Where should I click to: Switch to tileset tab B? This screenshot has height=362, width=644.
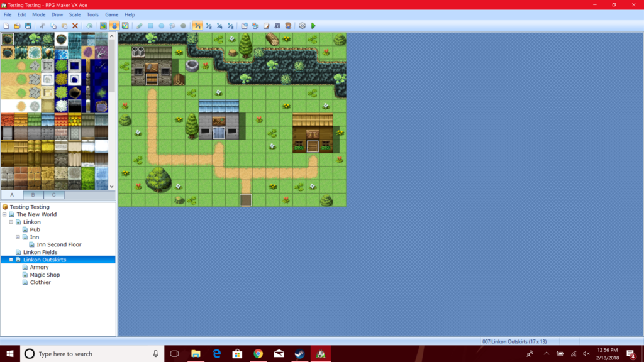[33, 195]
